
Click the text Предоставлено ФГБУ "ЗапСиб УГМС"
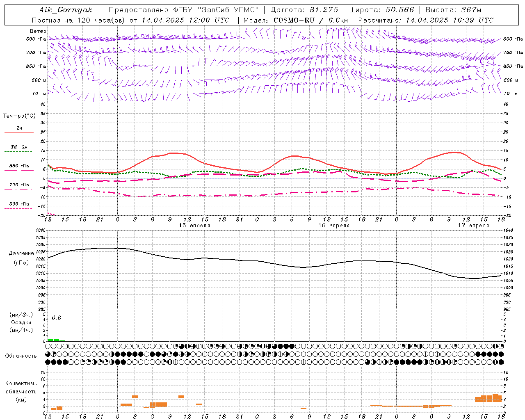(x=184, y=10)
